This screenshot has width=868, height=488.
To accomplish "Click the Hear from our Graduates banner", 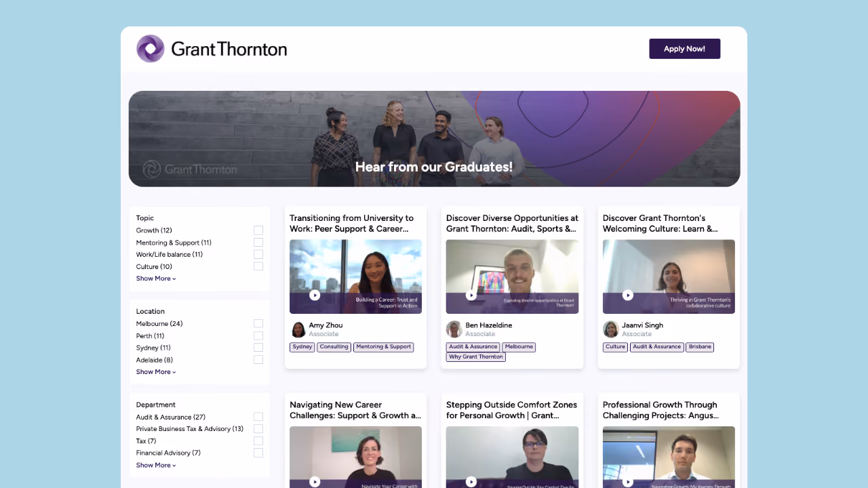I will click(434, 139).
